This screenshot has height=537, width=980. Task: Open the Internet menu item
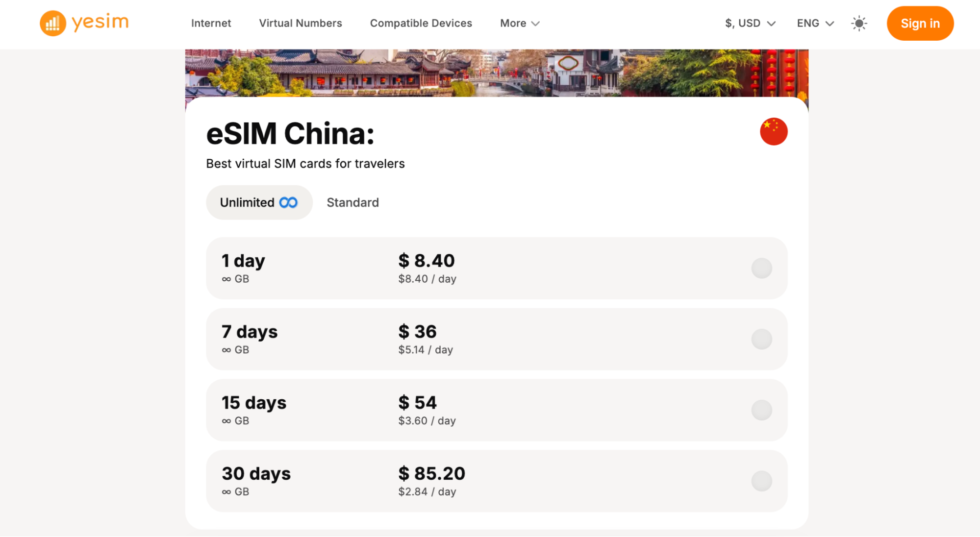pyautogui.click(x=211, y=23)
